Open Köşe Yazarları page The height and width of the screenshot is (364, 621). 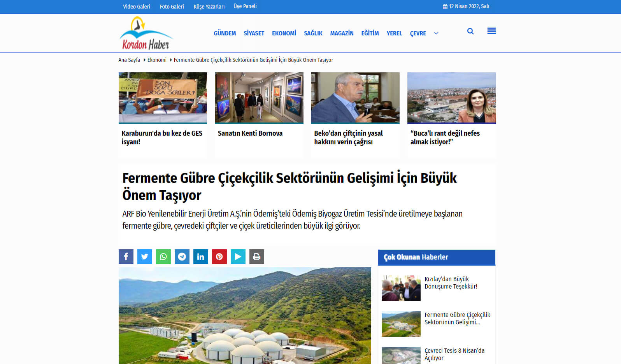[209, 7]
